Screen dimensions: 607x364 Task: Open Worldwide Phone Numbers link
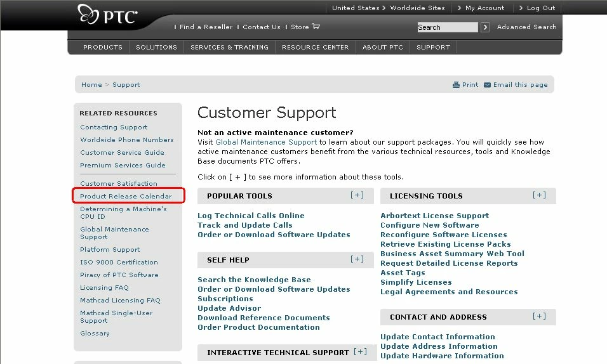coord(127,140)
